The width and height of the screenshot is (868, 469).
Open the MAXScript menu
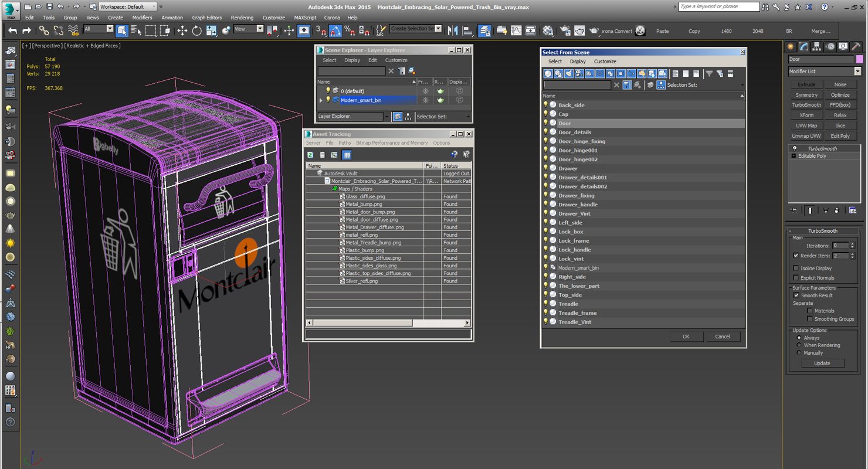tap(305, 18)
